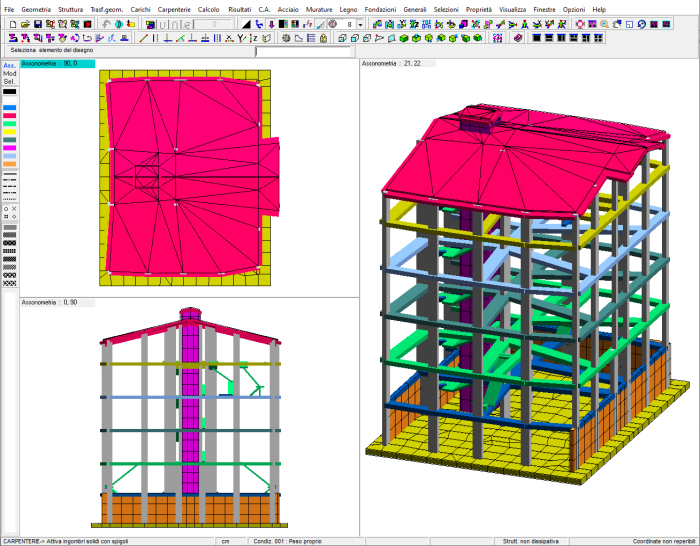Open the numeric dropdown in top toolbar
The height and width of the screenshot is (546, 700).
(x=361, y=23)
